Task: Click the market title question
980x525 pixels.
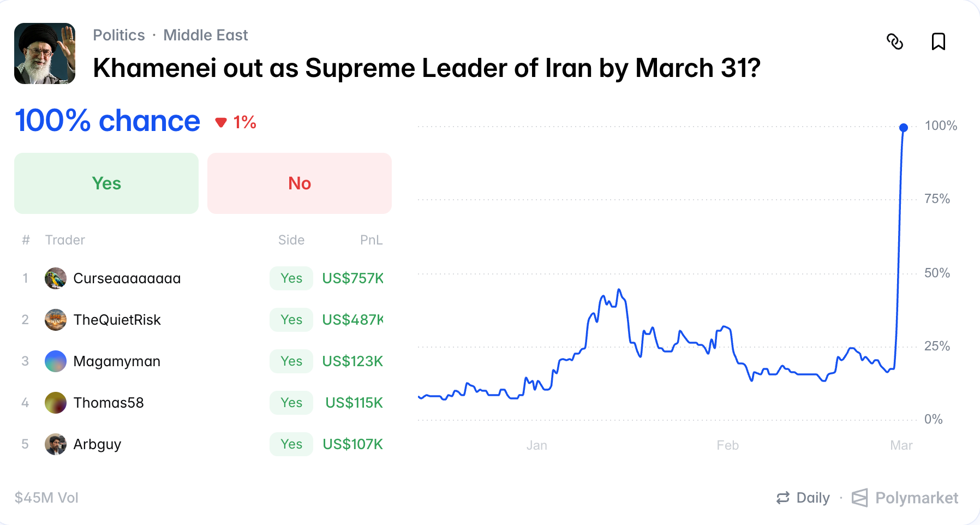Action: tap(426, 68)
